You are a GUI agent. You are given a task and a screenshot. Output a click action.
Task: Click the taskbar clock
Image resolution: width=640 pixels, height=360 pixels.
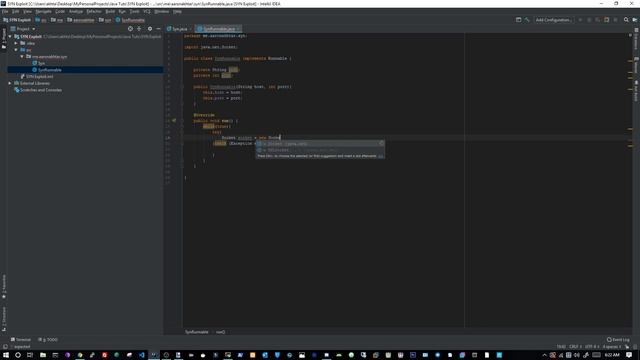pos(611,355)
